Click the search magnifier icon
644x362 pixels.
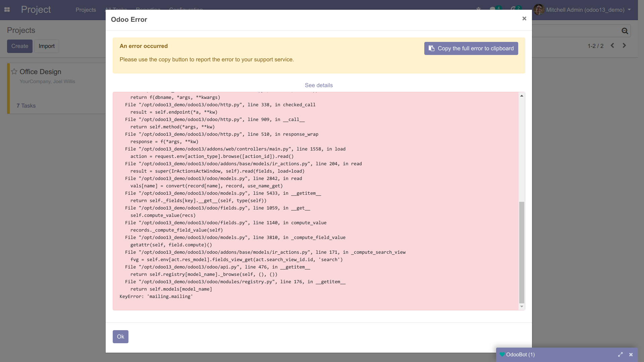(x=625, y=31)
